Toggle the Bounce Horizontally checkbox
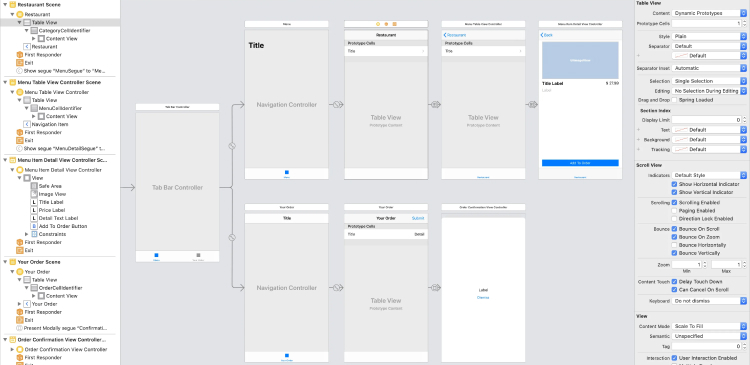Image resolution: width=750 pixels, height=365 pixels. [674, 245]
